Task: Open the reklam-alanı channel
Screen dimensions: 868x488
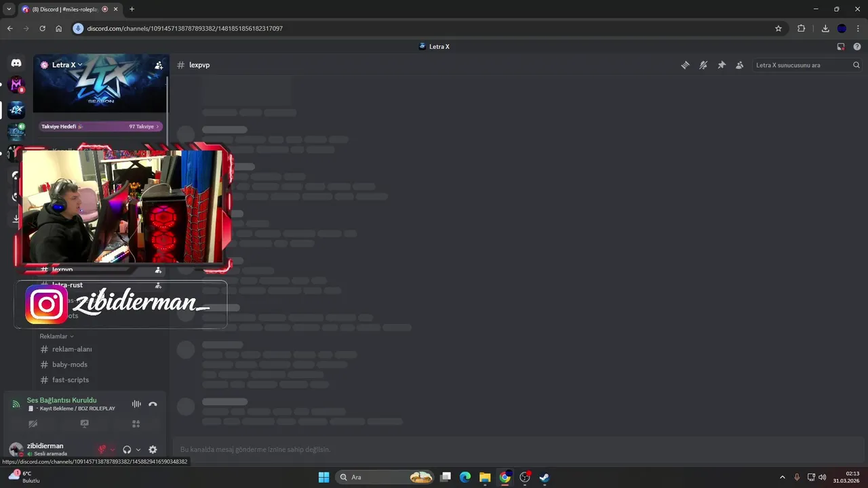Action: pyautogui.click(x=100, y=349)
